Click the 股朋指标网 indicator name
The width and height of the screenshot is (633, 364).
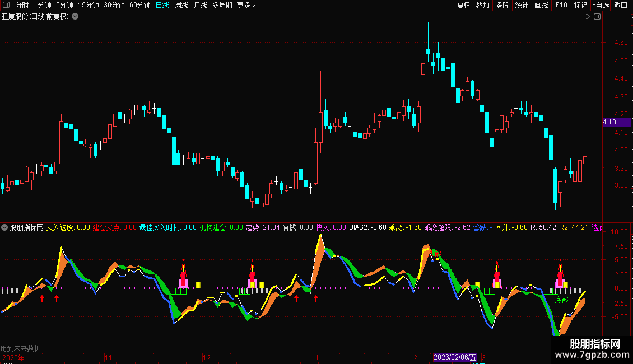coord(27,227)
